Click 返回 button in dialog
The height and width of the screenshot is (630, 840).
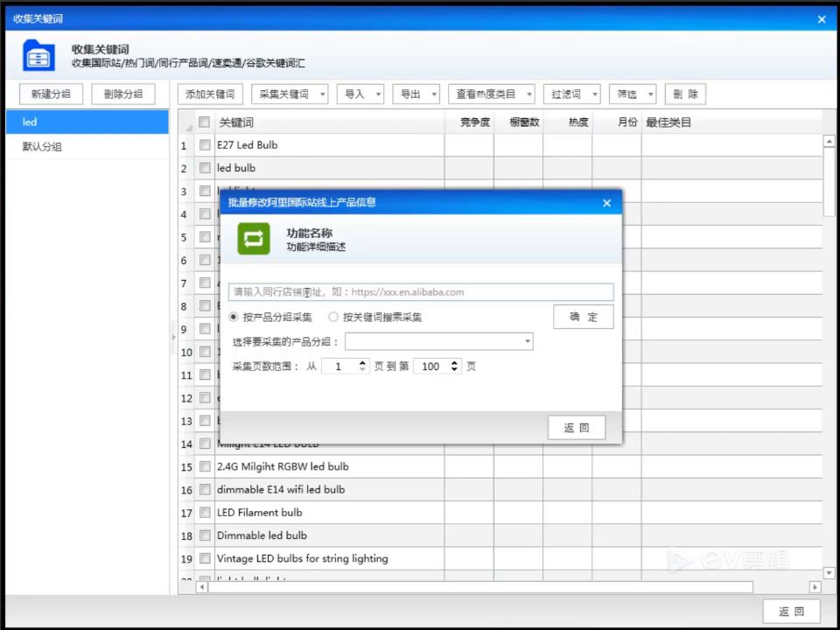[x=577, y=428]
